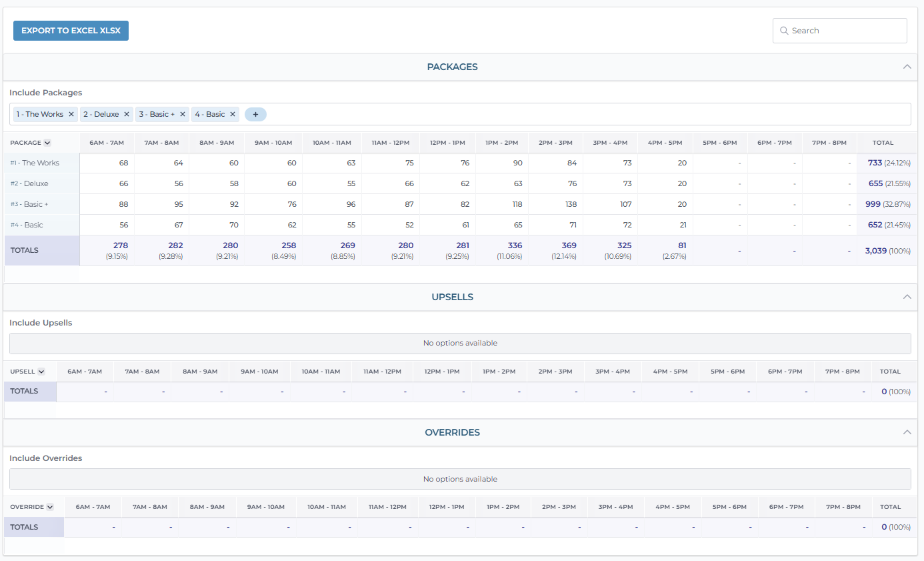Screen dimensions: 924x561
Task: Open the OVERRIDE column dropdown arrow
Action: pos(49,507)
